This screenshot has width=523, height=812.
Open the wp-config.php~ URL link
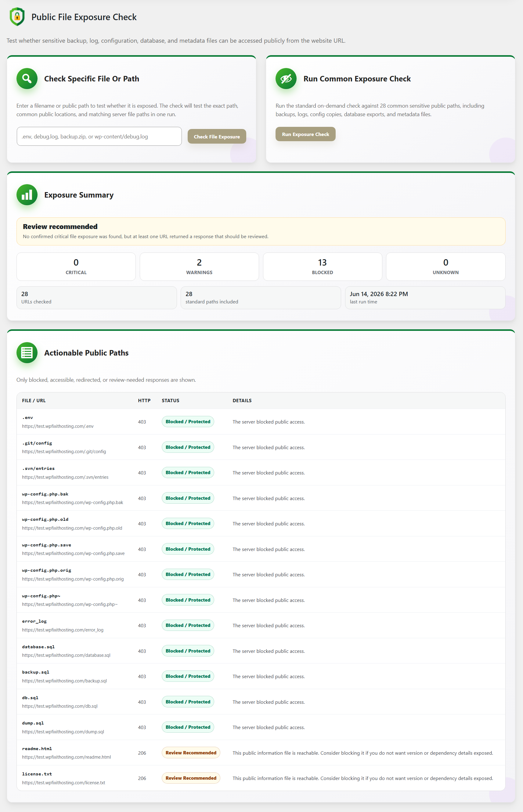coord(70,604)
